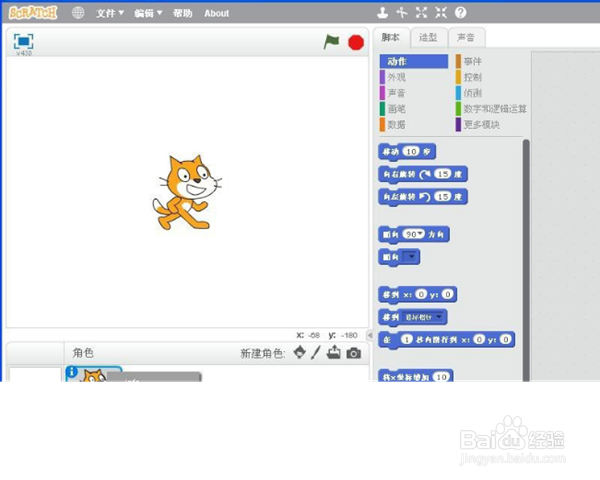Select the delete scissors tool
600x480 pixels.
[402, 13]
